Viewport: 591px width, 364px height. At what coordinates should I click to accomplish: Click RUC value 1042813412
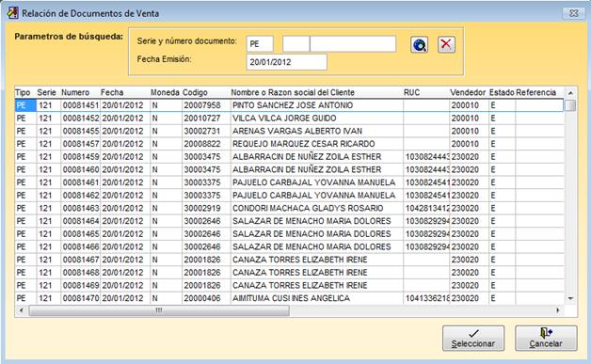point(427,209)
